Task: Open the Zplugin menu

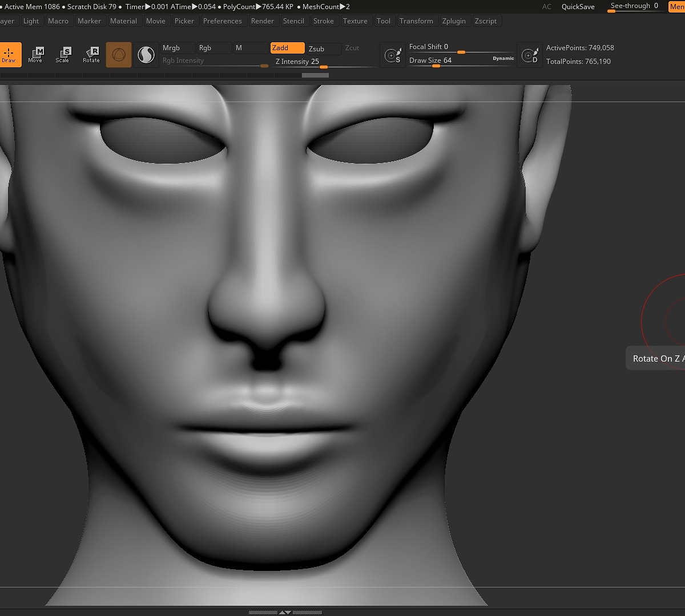Action: pos(454,21)
